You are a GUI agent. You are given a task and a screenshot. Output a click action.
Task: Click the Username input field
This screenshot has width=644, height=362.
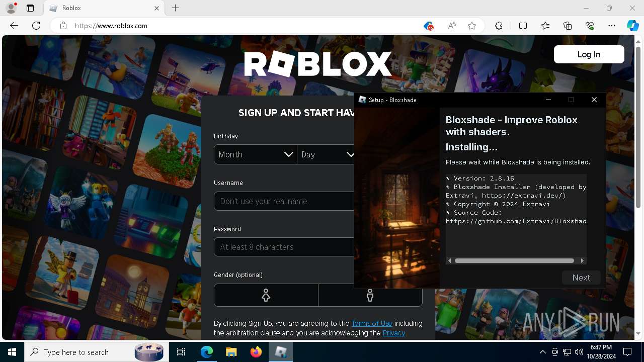tap(284, 201)
